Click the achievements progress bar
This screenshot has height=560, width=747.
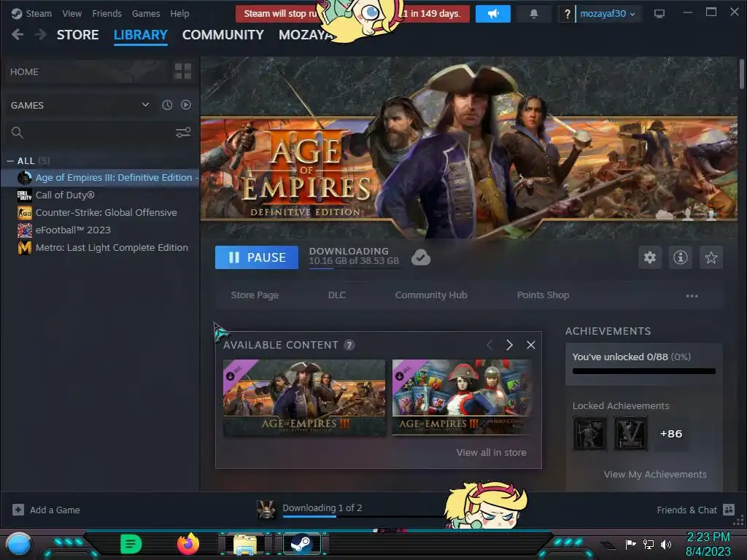643,371
